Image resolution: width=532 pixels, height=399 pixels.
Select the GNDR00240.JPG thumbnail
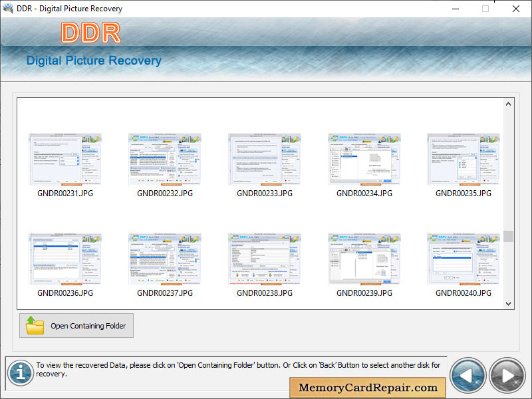coord(464,259)
